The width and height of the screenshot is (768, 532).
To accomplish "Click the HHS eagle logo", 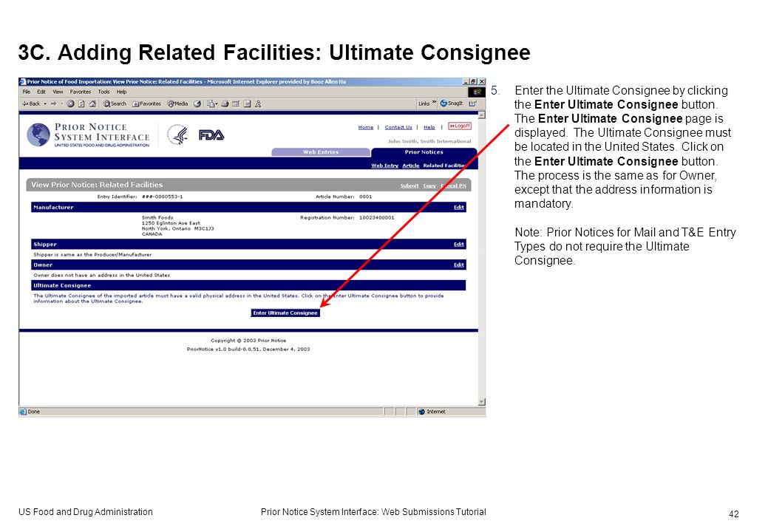I will click(x=177, y=134).
